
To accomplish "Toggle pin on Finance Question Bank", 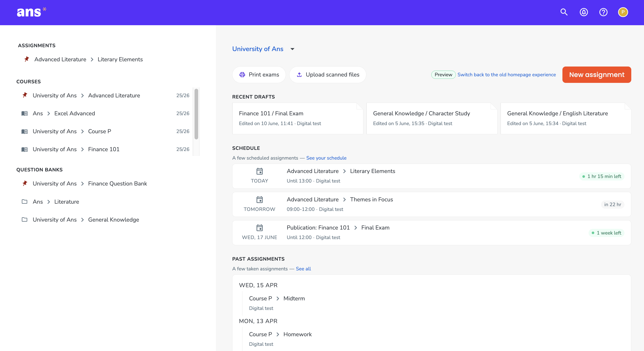I will pyautogui.click(x=25, y=183).
